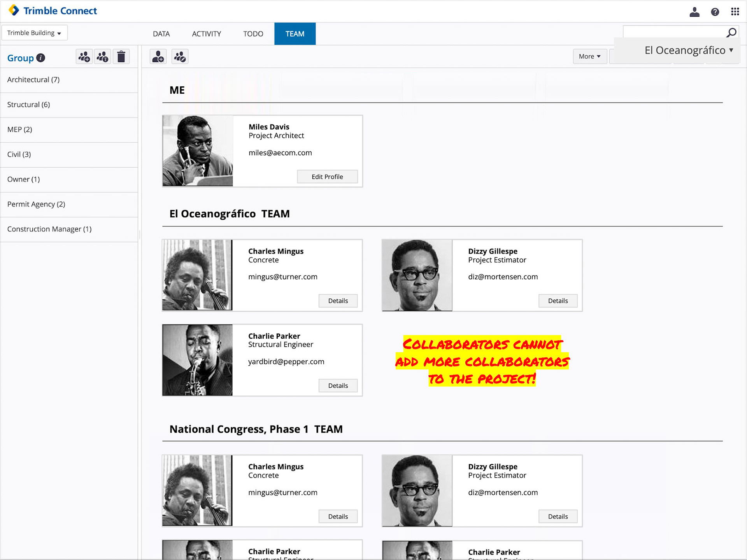Open the user account icon
Screen dimensions: 747x560
point(694,12)
